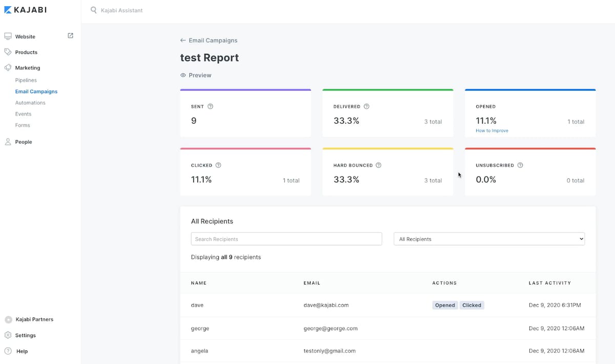The height and width of the screenshot is (364, 615).
Task: Open the People sidebar menu
Action: [x=23, y=142]
